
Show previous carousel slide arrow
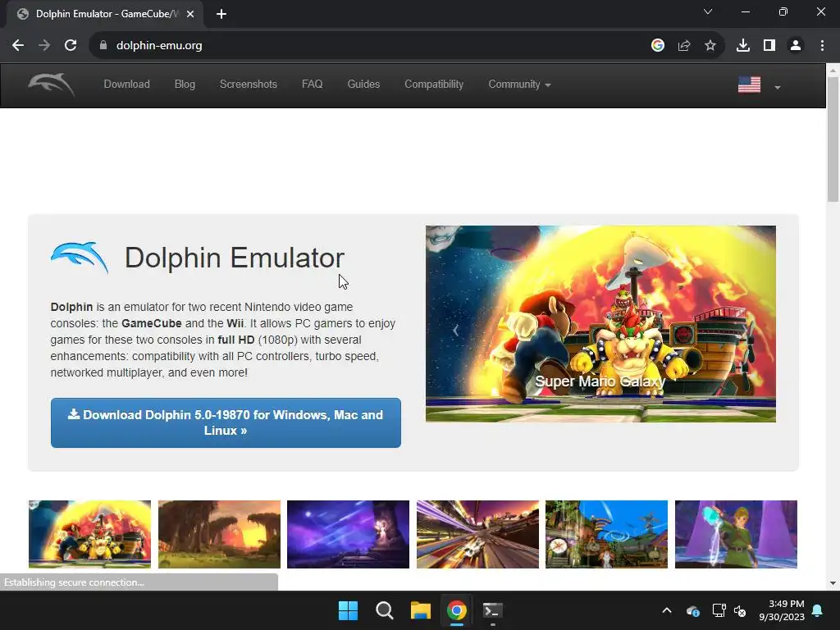pos(456,330)
